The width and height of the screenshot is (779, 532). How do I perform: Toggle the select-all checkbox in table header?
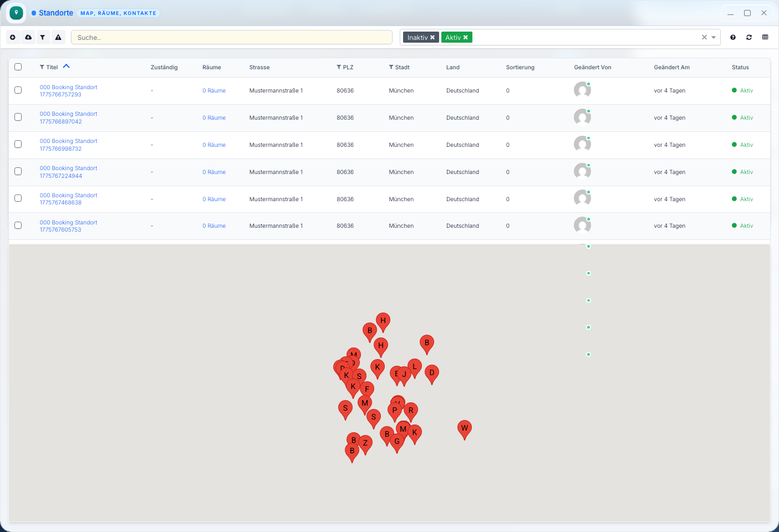[x=18, y=66]
